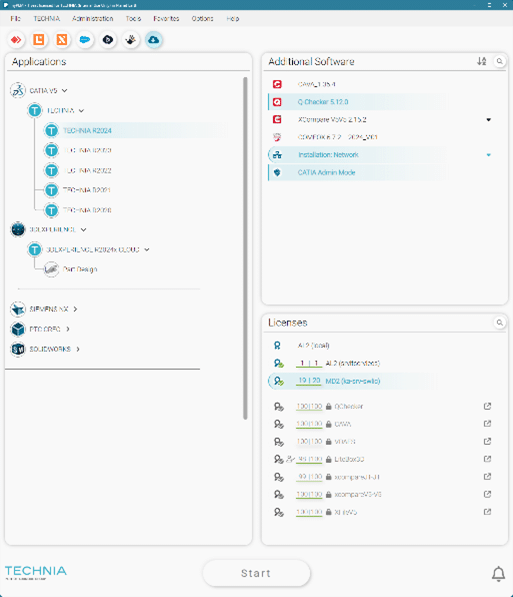Open the Help menu
This screenshot has width=513, height=597.
click(x=233, y=19)
